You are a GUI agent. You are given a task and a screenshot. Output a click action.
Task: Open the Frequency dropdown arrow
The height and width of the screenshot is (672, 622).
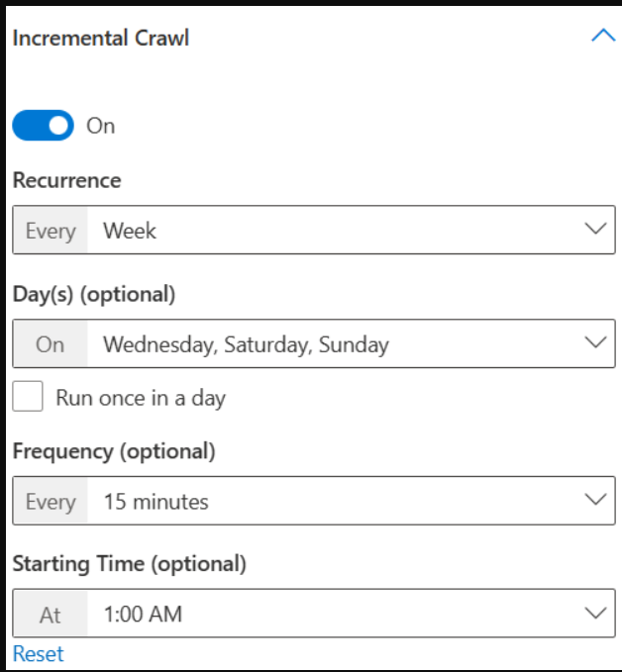coord(595,499)
